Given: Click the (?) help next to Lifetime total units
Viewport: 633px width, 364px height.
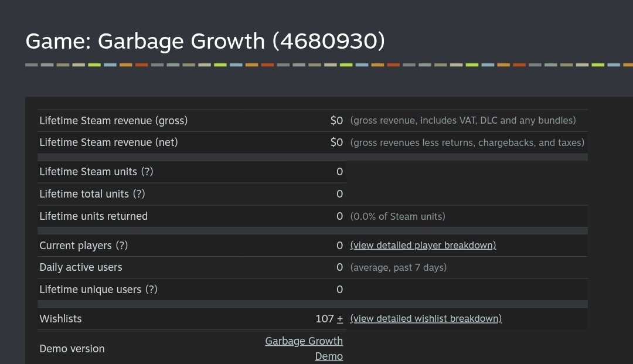Looking at the screenshot, I should (139, 193).
